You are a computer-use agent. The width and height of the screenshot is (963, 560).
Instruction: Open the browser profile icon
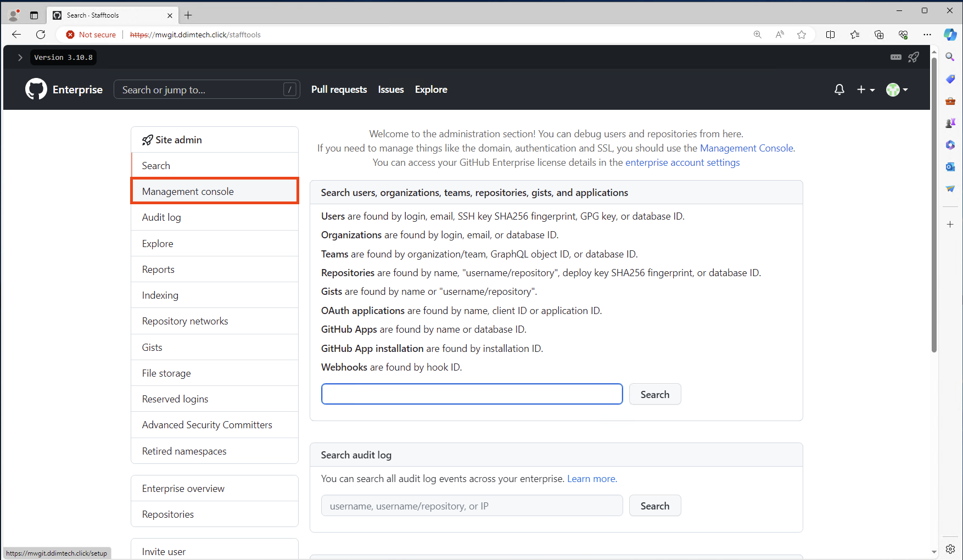pos(14,15)
